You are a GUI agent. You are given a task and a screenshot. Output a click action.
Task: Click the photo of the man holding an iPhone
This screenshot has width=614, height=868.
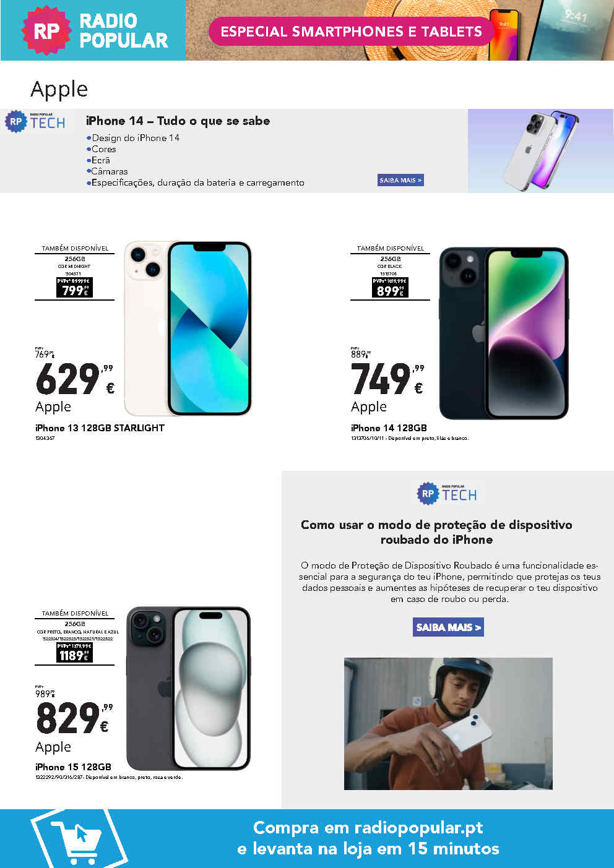coord(448,723)
